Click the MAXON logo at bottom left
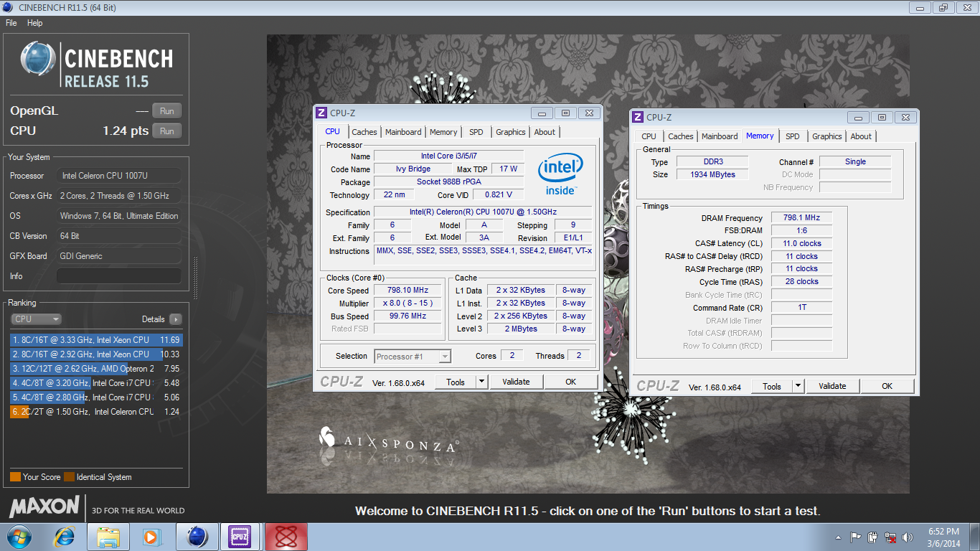This screenshot has height=551, width=980. [44, 507]
